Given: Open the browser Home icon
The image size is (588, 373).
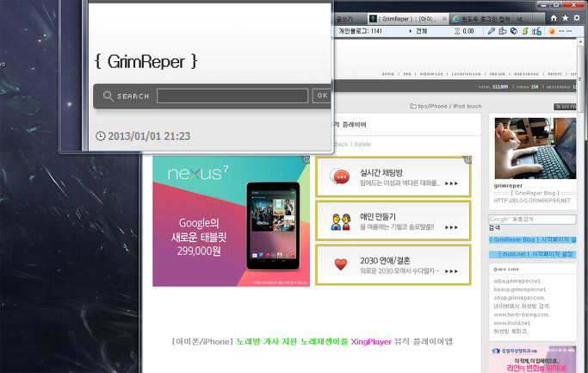Looking at the screenshot, I should coord(554,18).
